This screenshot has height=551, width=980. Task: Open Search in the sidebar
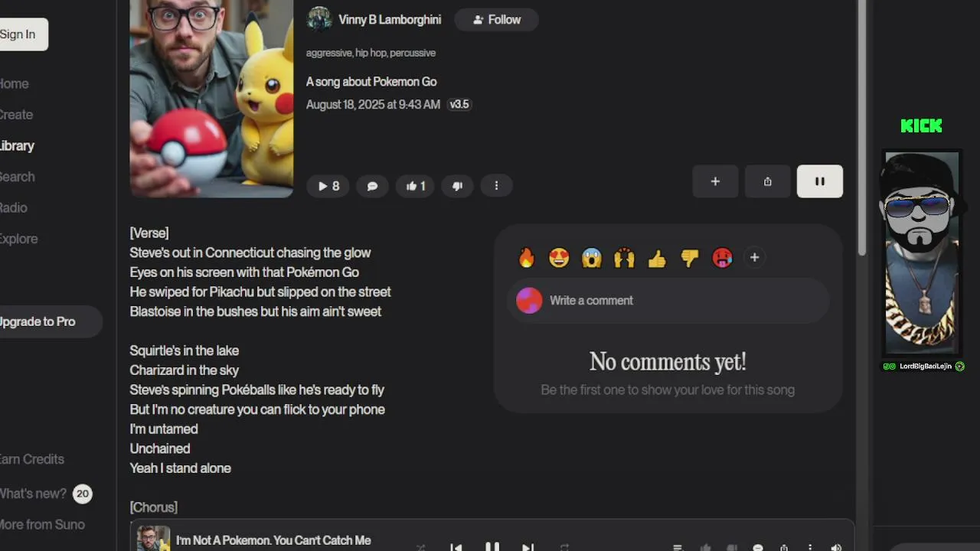17,177
